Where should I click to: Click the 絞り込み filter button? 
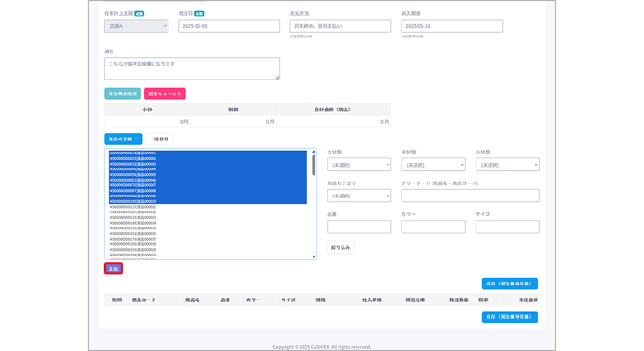tap(341, 247)
